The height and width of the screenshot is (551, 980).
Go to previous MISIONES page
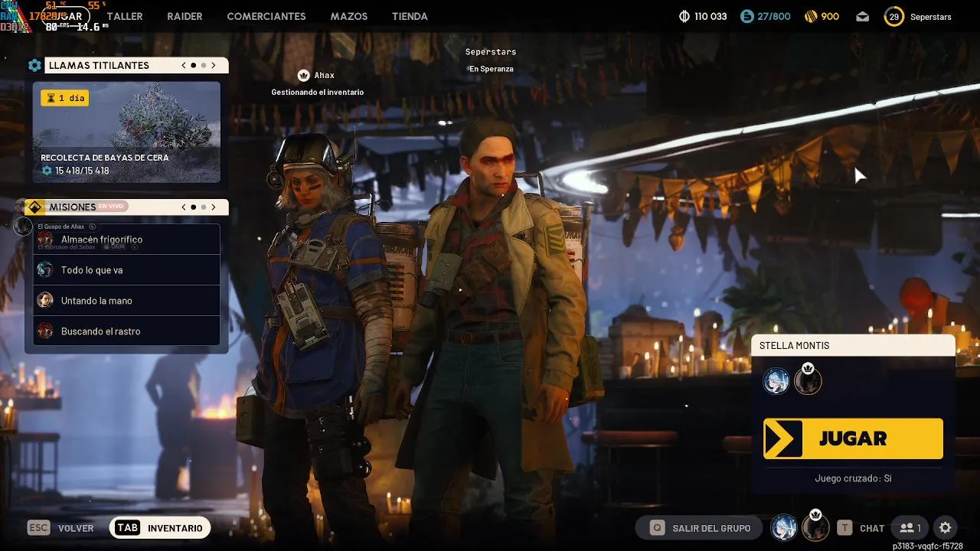[x=184, y=207]
